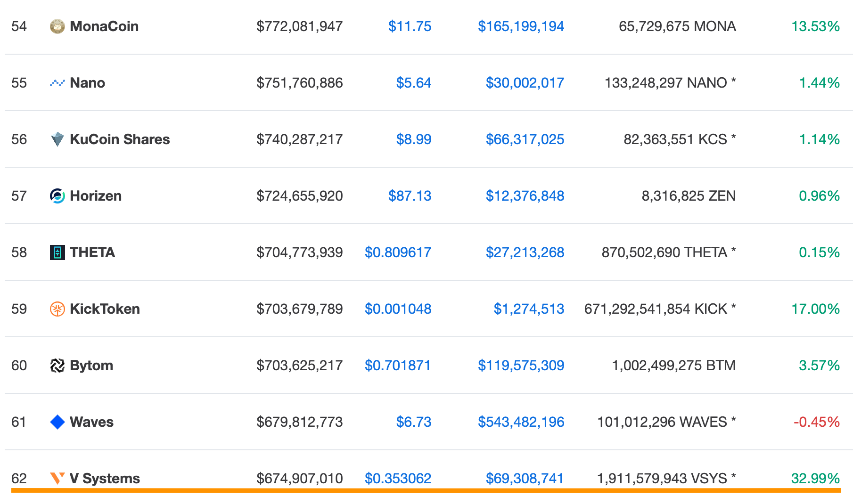Select supply 1,002,499,275 BTM
Image resolution: width=853 pixels, height=504 pixels.
click(x=674, y=366)
